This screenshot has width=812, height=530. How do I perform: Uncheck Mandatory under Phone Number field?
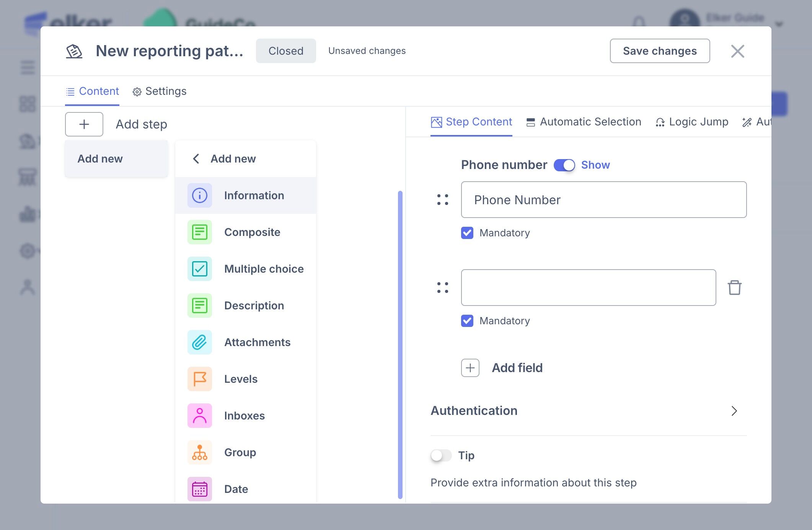(467, 233)
